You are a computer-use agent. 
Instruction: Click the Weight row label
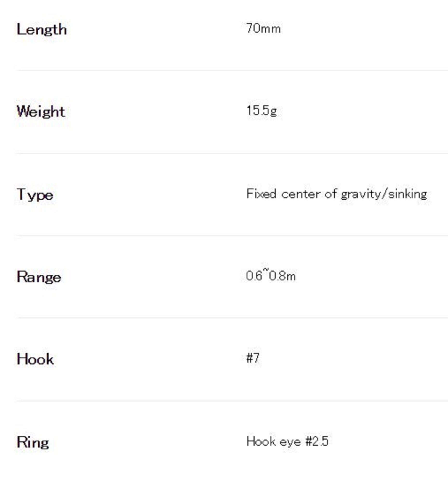tap(41, 112)
